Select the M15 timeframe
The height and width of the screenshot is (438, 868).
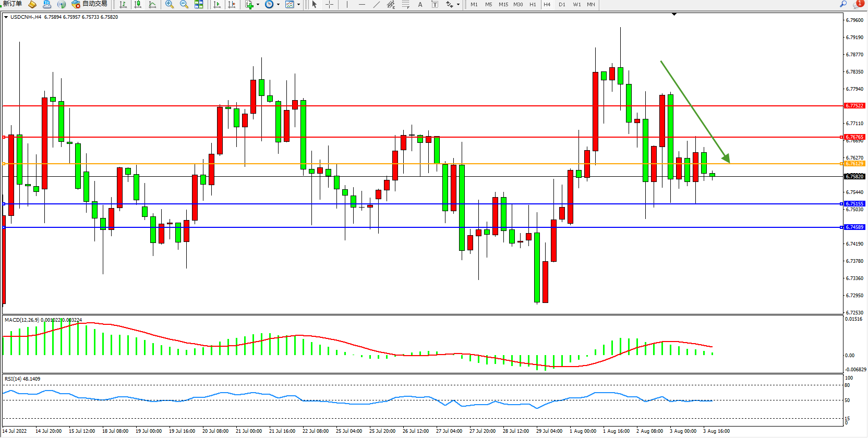(x=503, y=4)
